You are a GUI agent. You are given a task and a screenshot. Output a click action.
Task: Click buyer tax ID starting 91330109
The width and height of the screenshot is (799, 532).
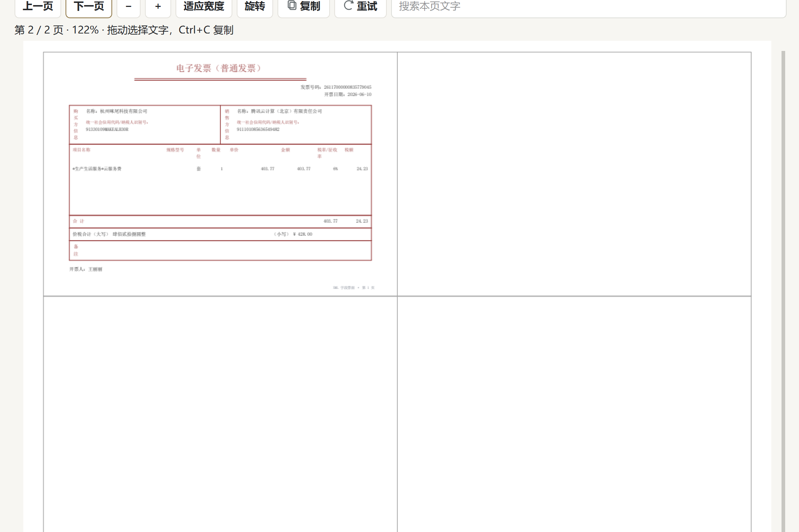pos(107,129)
